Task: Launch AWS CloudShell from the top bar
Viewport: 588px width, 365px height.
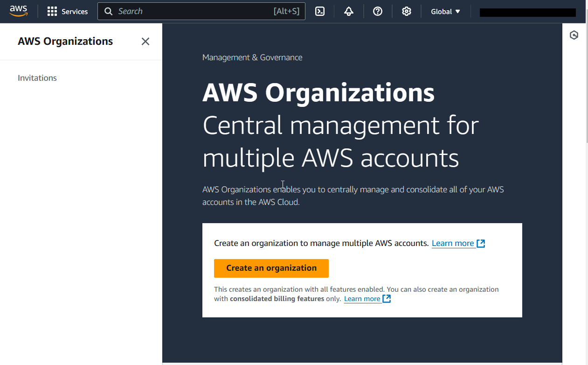Action: [320, 11]
